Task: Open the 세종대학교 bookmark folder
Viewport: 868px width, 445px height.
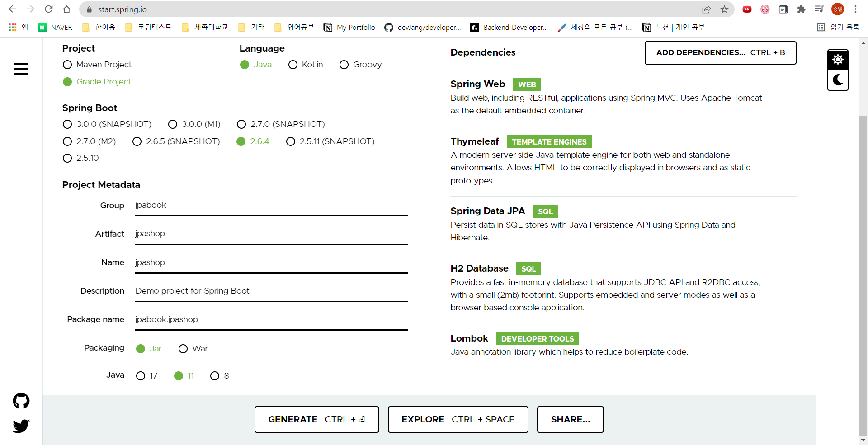Action: (x=205, y=28)
